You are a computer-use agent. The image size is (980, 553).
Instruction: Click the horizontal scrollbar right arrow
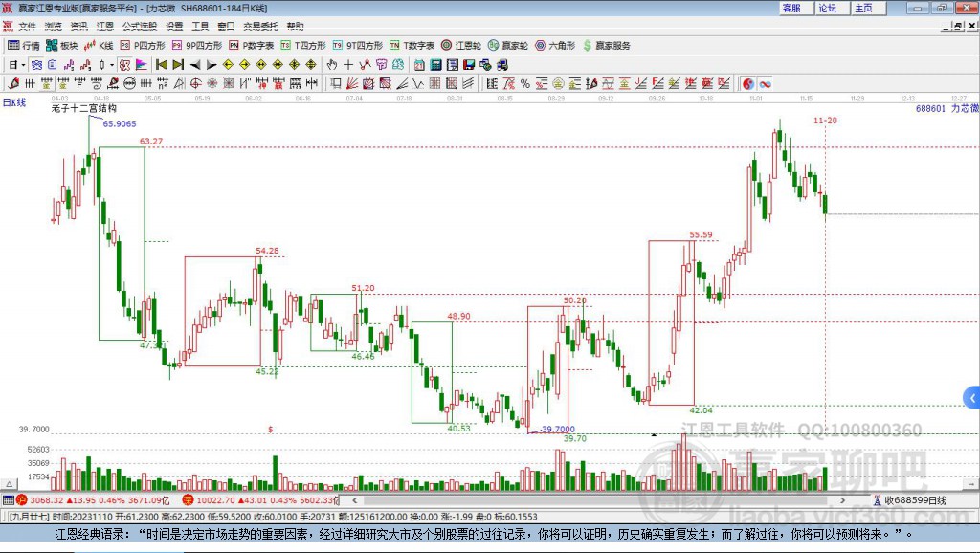[842, 500]
